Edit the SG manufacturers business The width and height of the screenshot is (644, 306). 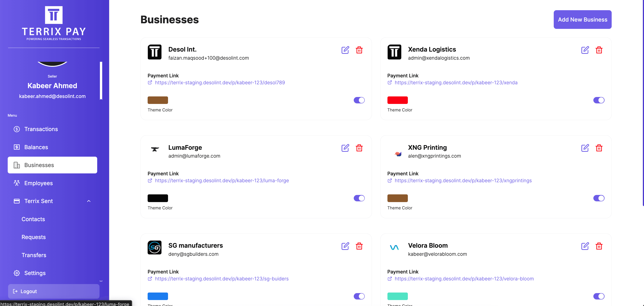tap(345, 246)
